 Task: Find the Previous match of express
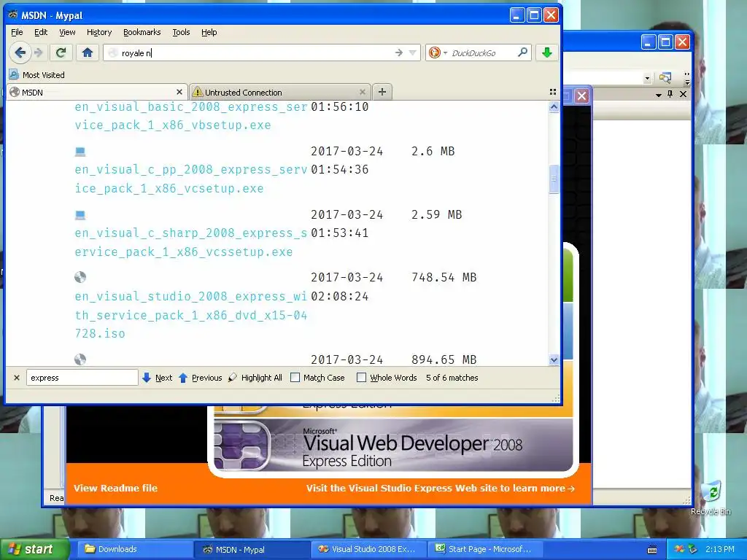tap(201, 378)
